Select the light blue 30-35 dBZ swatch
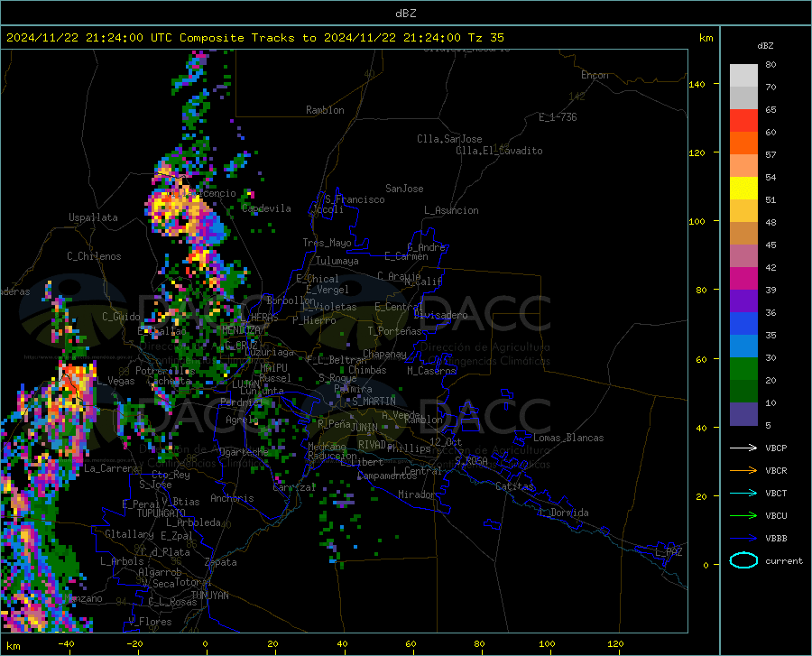 (x=743, y=346)
